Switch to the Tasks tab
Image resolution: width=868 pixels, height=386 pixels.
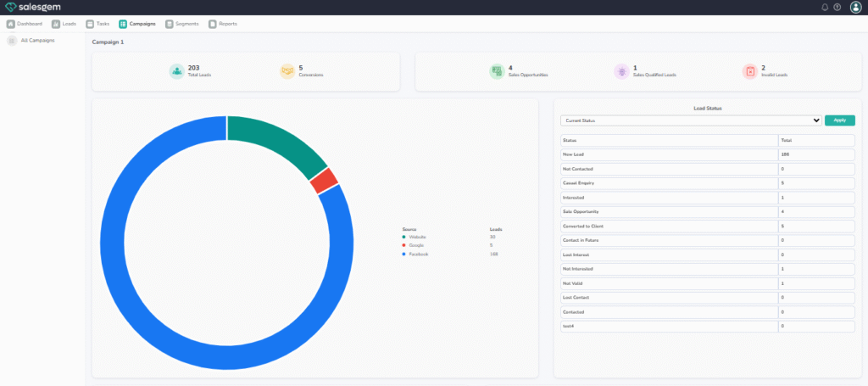(x=97, y=24)
